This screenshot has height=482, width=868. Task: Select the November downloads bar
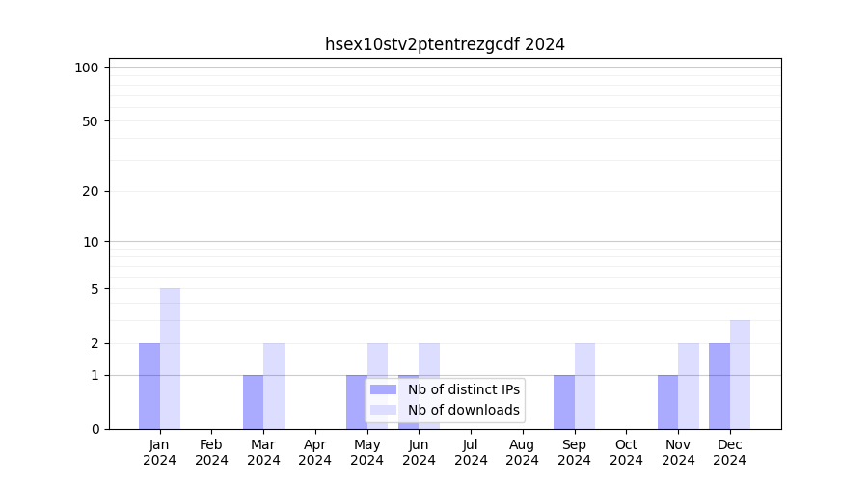coord(689,386)
